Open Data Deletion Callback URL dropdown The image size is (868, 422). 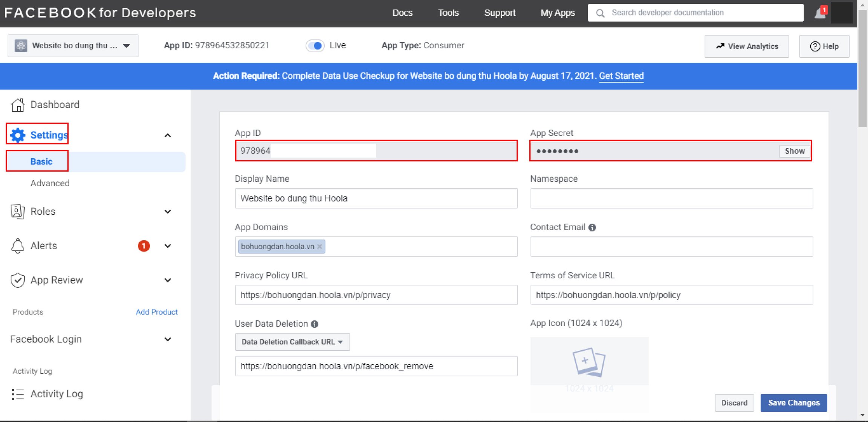click(292, 342)
